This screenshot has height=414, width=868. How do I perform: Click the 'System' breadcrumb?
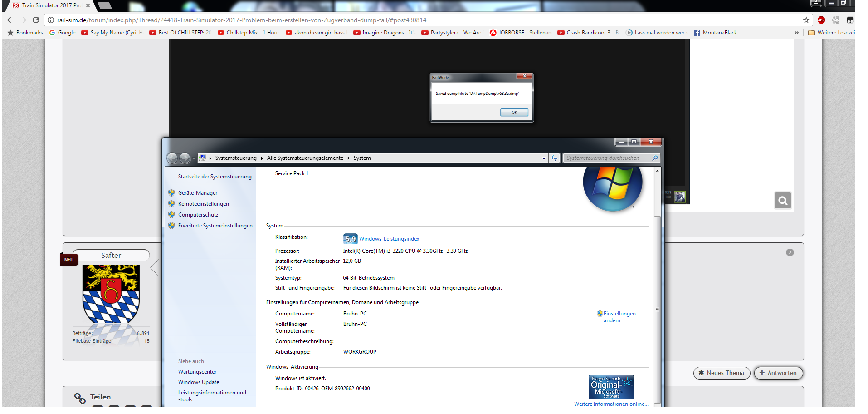[x=362, y=158]
